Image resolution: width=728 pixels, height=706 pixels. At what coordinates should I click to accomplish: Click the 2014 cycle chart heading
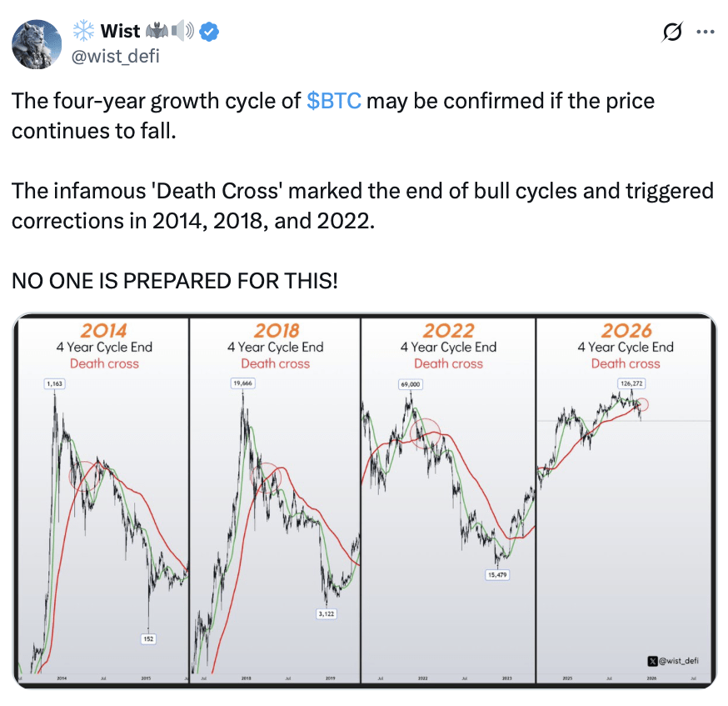point(104,330)
